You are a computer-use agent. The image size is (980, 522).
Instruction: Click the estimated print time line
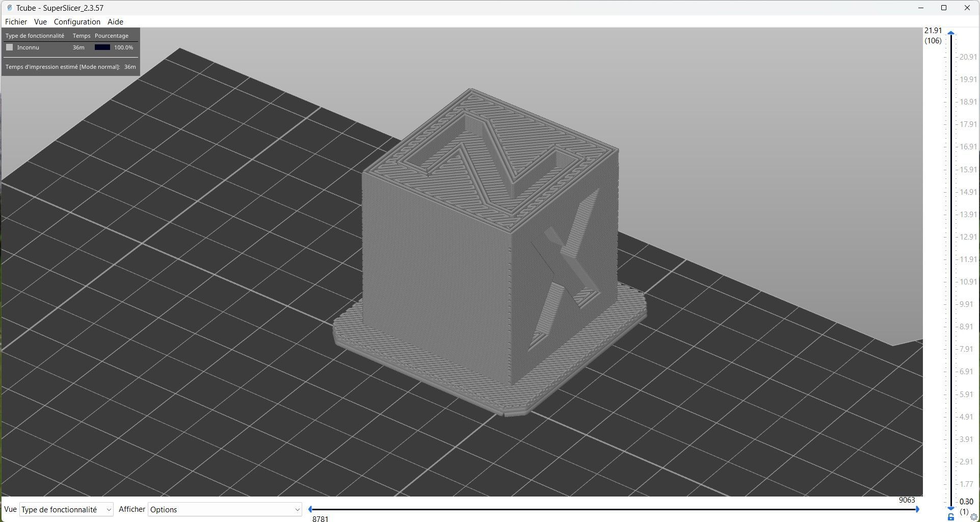(70, 67)
